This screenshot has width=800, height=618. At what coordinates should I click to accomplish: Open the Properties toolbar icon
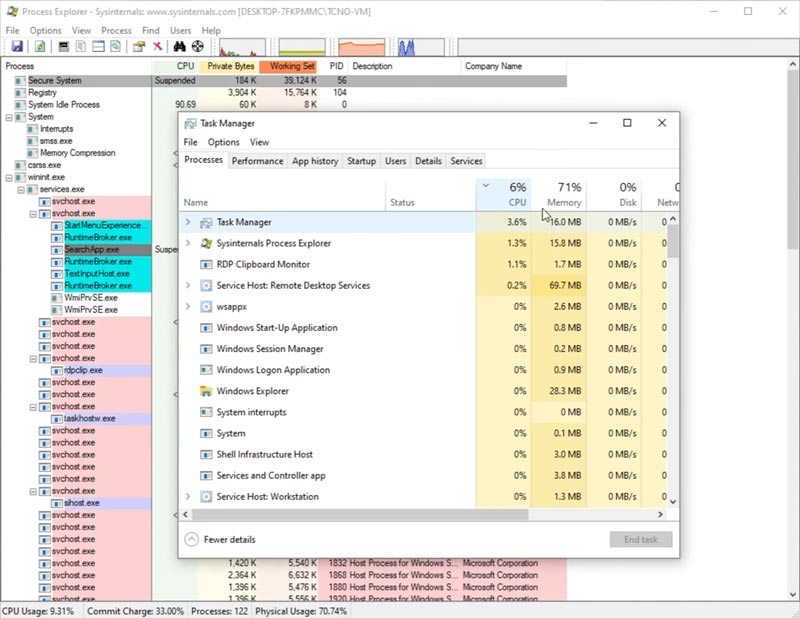[139, 46]
